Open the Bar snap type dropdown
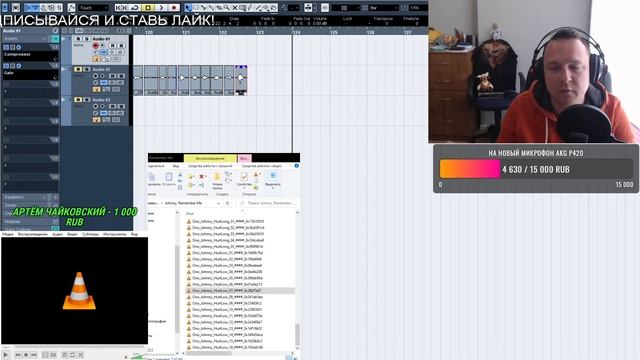The height and width of the screenshot is (360, 640). tap(383, 7)
